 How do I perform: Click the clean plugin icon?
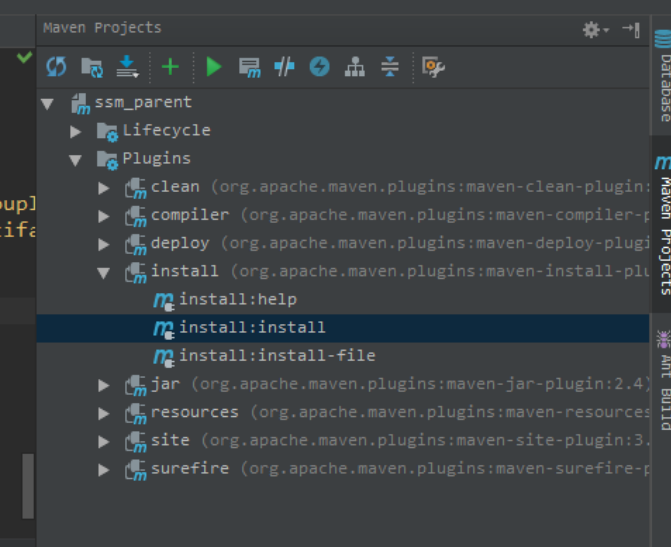point(136,188)
